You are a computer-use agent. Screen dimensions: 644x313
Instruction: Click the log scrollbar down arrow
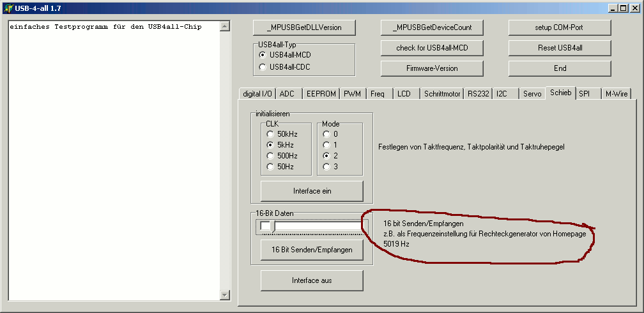pos(224,294)
